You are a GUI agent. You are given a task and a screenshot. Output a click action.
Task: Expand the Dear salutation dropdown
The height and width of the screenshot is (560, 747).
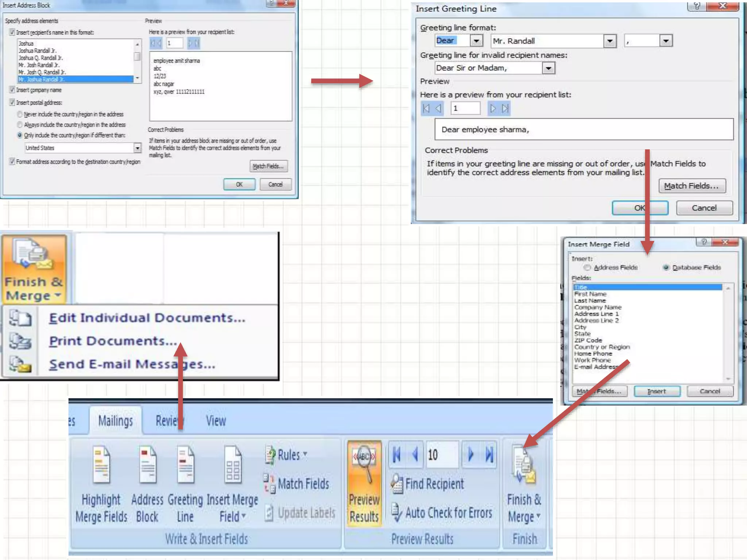point(476,40)
